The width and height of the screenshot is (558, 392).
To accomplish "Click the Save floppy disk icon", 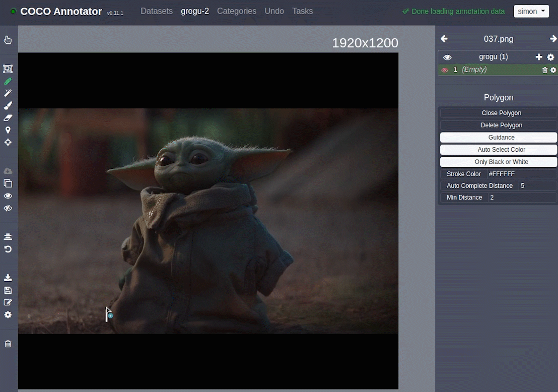I will pyautogui.click(x=8, y=290).
